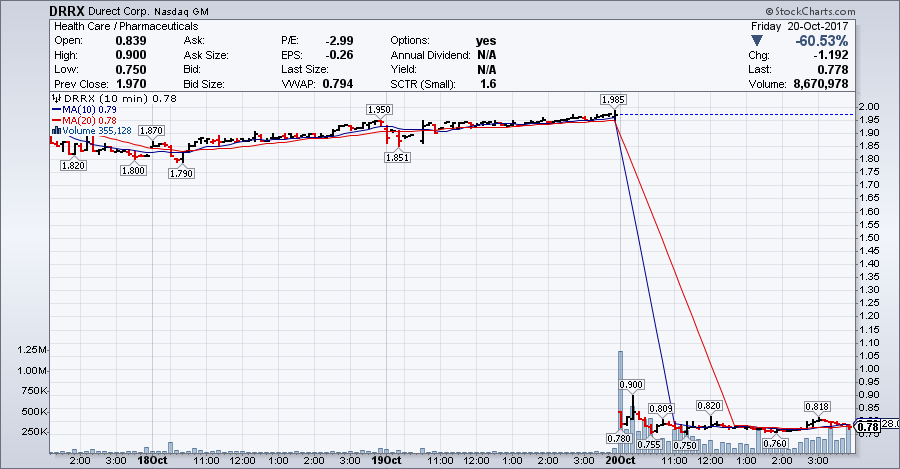
Task: Click the DRRX ticker symbol title
Action: [67, 11]
